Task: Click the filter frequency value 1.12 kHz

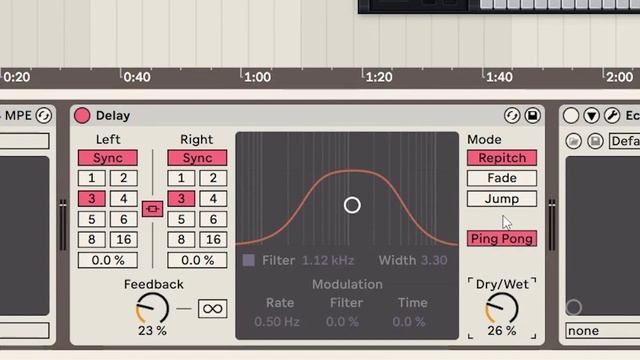Action: click(328, 260)
